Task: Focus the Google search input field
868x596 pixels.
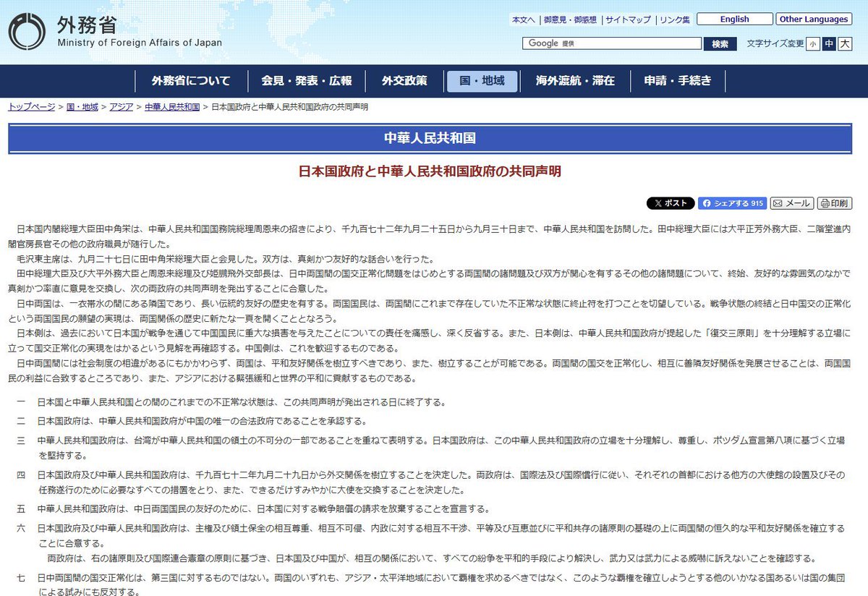Action: (x=612, y=43)
